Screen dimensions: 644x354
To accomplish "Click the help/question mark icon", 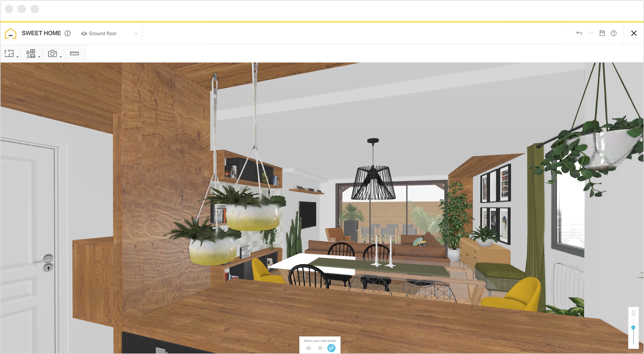I will (613, 33).
